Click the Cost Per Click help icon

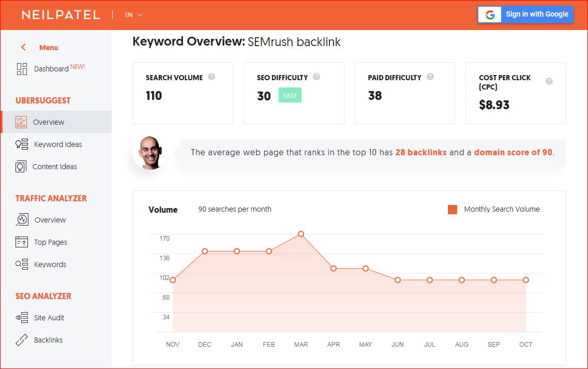point(549,81)
